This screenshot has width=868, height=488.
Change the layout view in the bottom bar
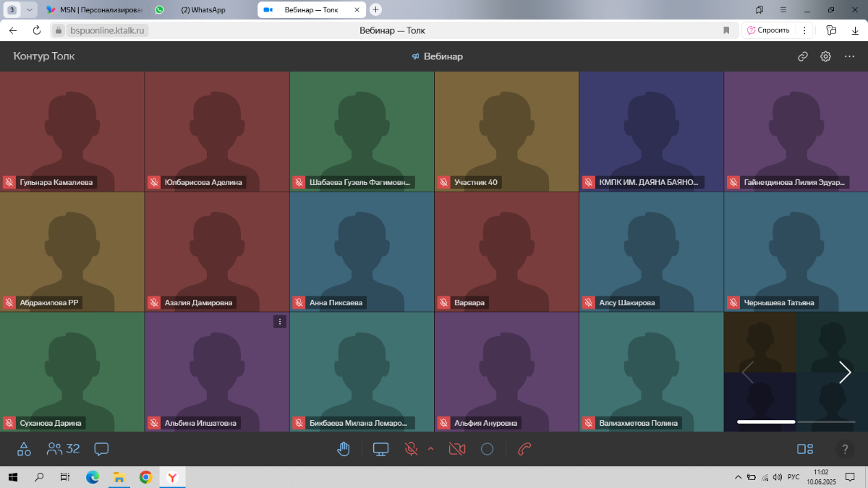(x=805, y=449)
